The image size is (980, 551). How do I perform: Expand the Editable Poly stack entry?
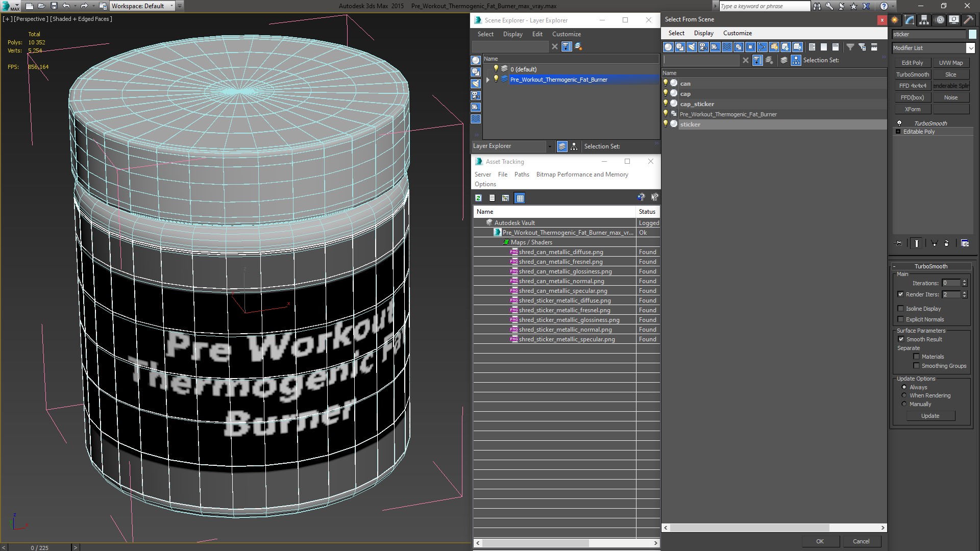[898, 132]
